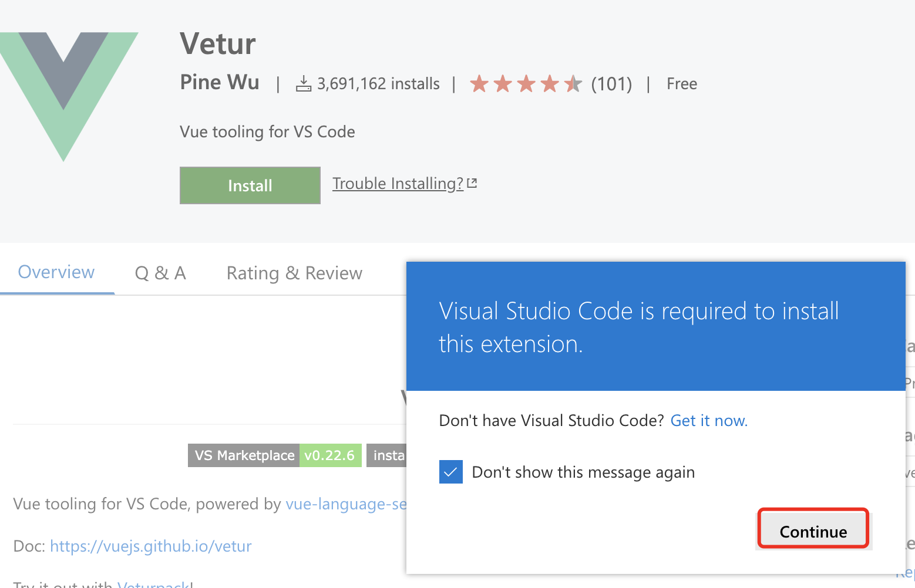Click the VS Marketplace v0.22.6 badge
Screen dimensions: 915x588
tap(275, 455)
